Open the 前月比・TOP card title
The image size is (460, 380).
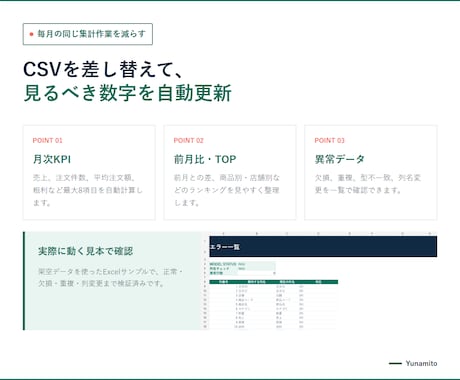coord(205,159)
